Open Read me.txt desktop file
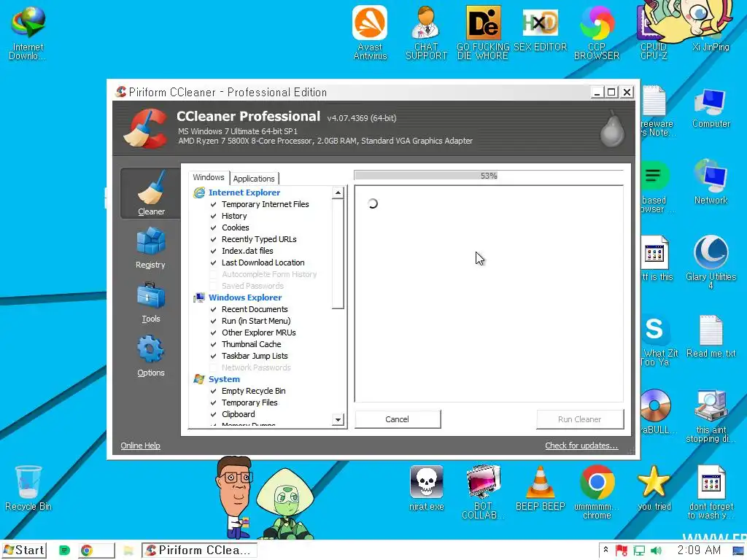 coord(711,336)
